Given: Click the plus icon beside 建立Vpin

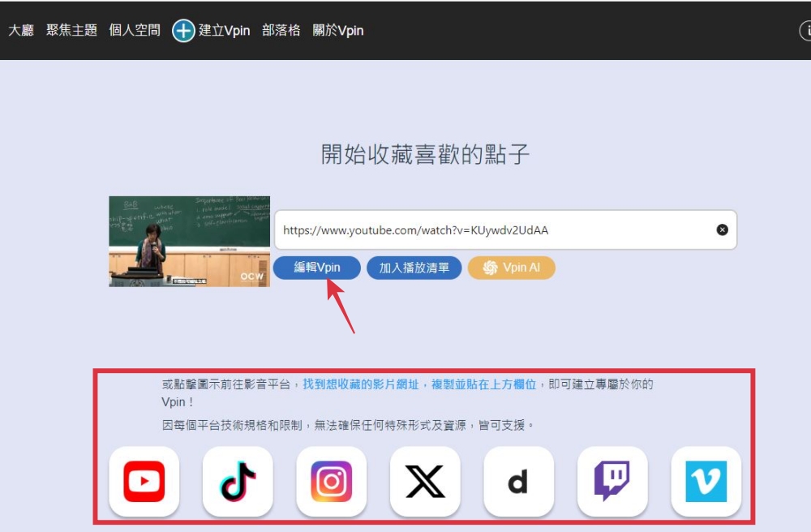Looking at the screenshot, I should (183, 31).
